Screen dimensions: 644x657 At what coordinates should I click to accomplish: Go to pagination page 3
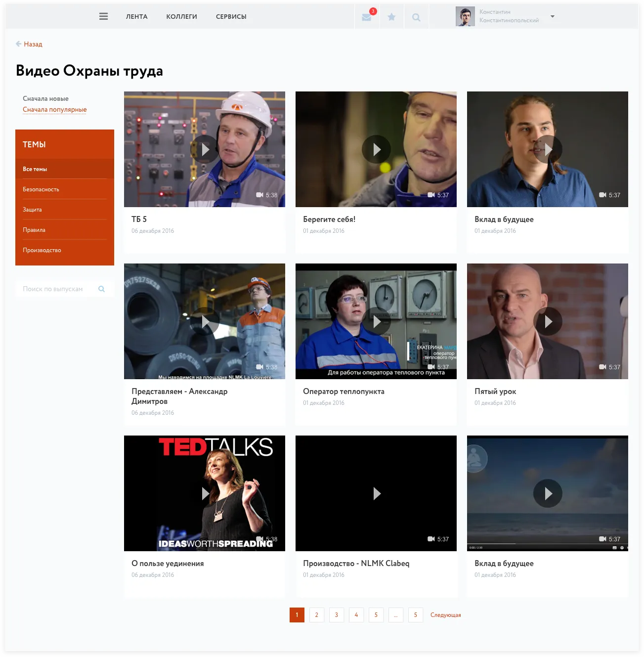(337, 615)
